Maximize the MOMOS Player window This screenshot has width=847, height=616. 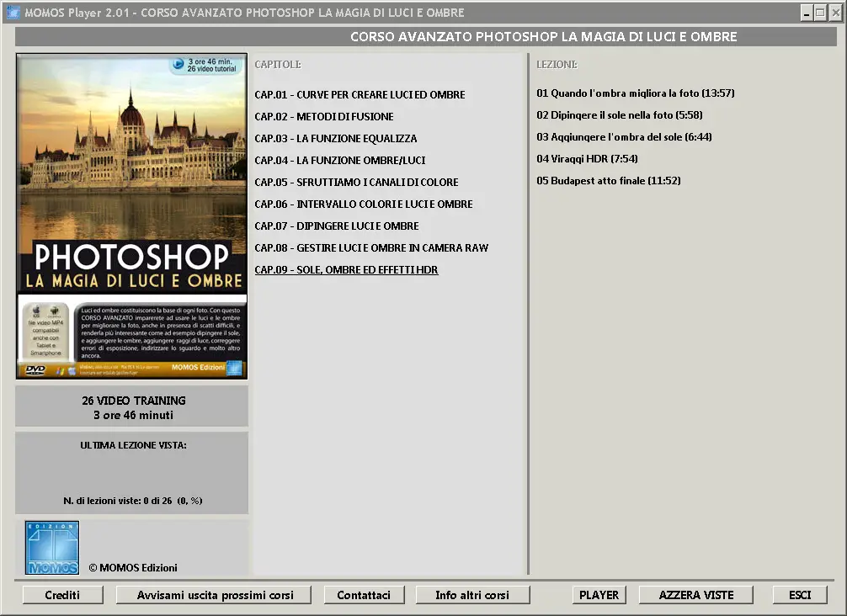point(820,13)
